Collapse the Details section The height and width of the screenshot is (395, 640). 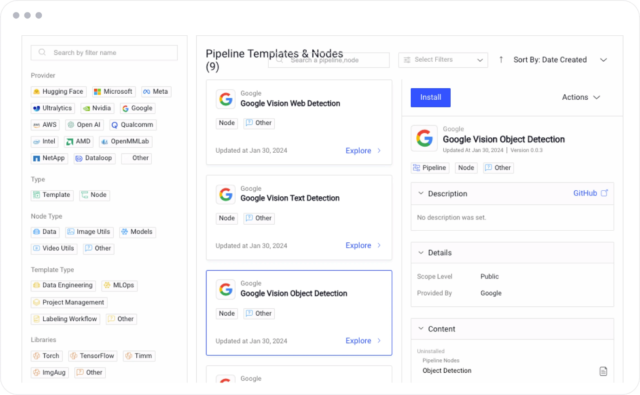[421, 253]
